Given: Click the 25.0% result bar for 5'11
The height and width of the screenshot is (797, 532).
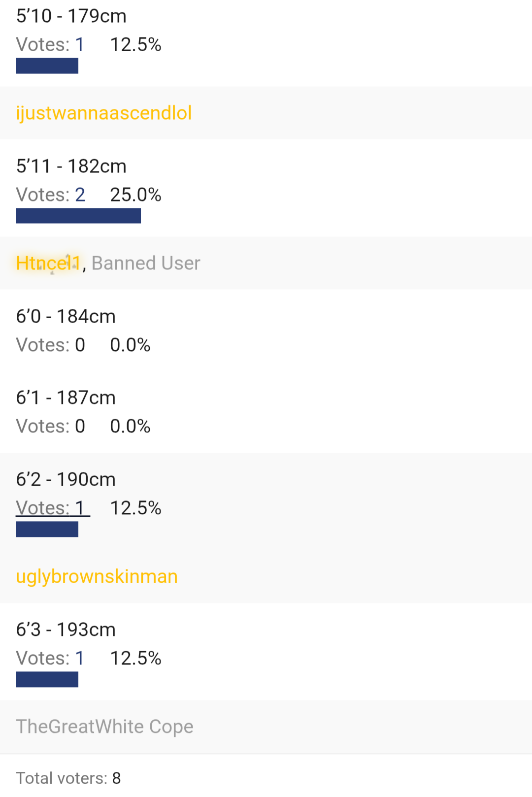Looking at the screenshot, I should point(78,216).
